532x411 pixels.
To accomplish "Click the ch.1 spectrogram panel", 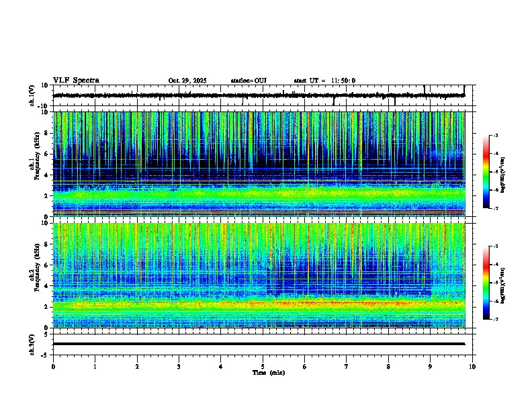I will tap(259, 164).
